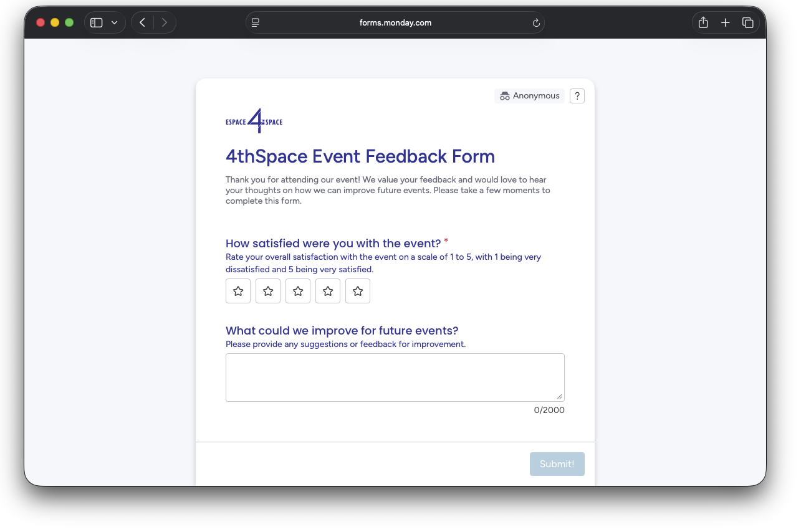801x532 pixels.
Task: Pick the fourth star rating
Action: [328, 291]
